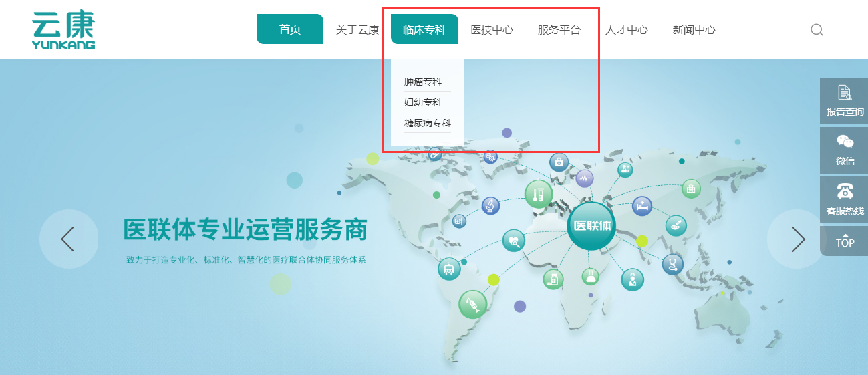Open the 微信 WeChat sidebar icon

845,150
